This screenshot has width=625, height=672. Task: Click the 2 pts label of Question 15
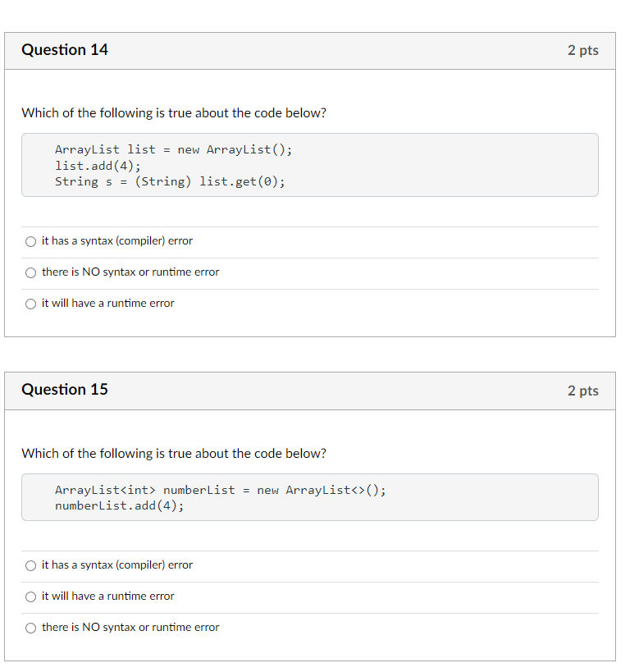(583, 391)
